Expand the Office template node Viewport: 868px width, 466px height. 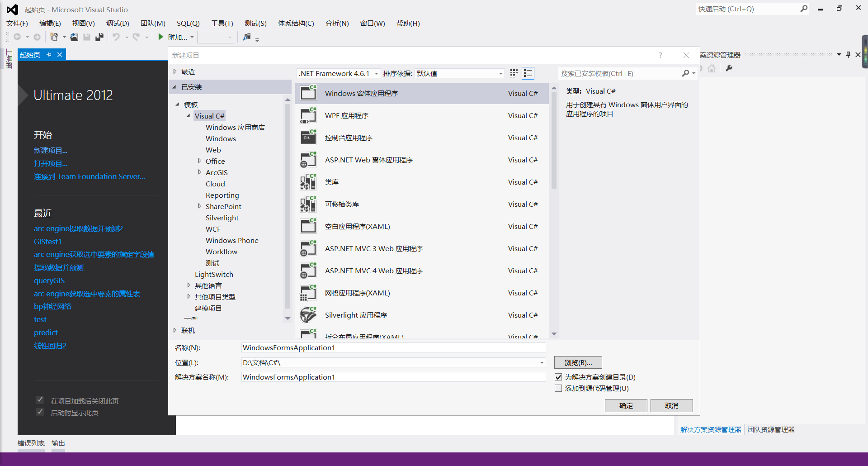click(x=200, y=161)
